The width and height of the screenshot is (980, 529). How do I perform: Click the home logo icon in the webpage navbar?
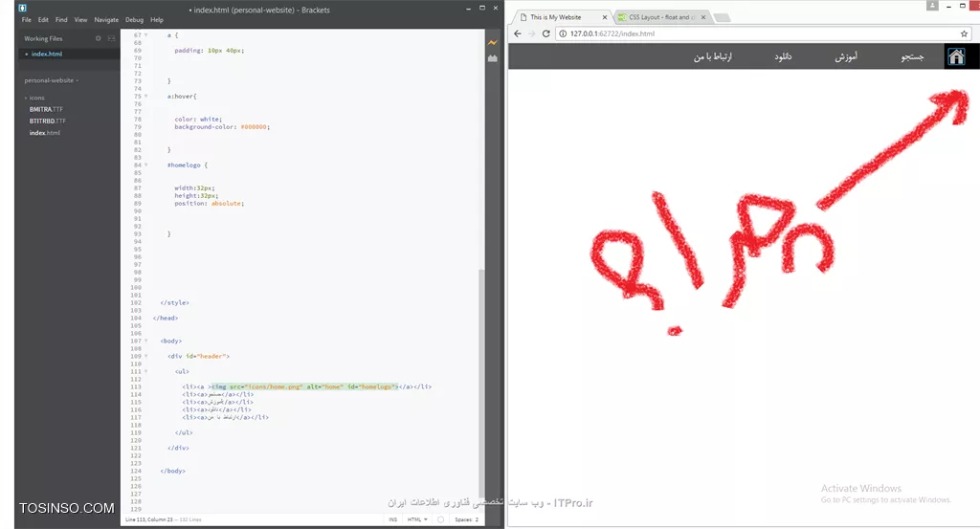(x=956, y=56)
